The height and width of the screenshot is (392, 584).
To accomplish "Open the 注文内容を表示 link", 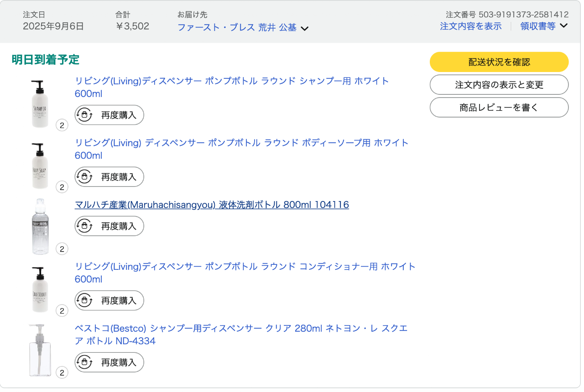I will [470, 26].
